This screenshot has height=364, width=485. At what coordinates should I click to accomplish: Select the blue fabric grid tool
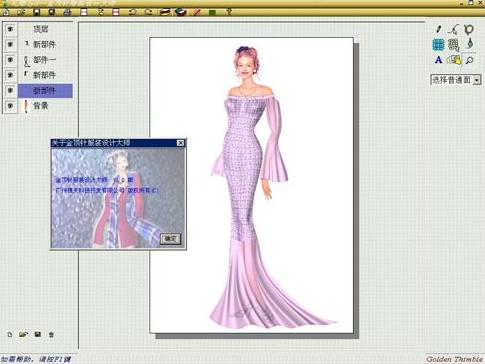[x=438, y=45]
